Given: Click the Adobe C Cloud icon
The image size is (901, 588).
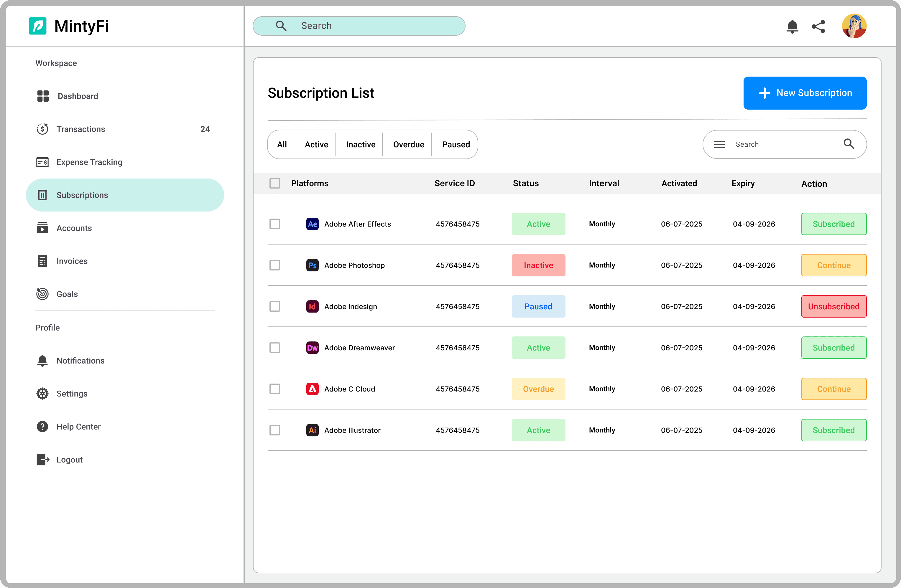Looking at the screenshot, I should tap(312, 389).
